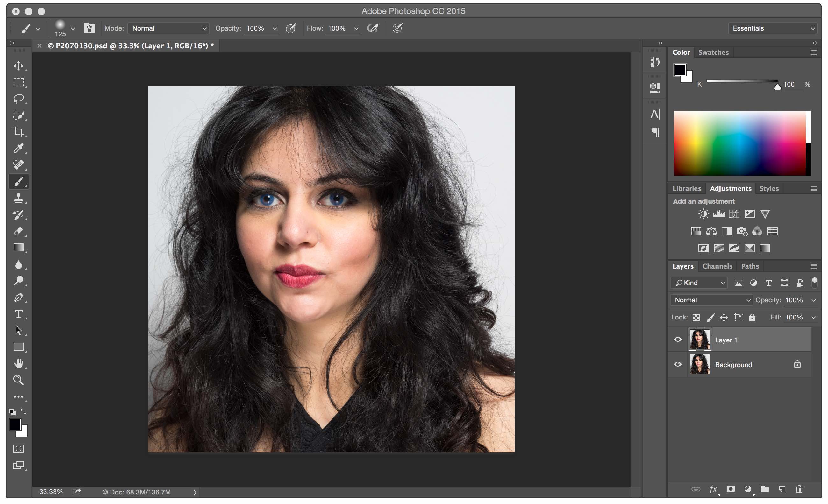828x504 pixels.
Task: Open the Channels tab
Action: (x=717, y=266)
